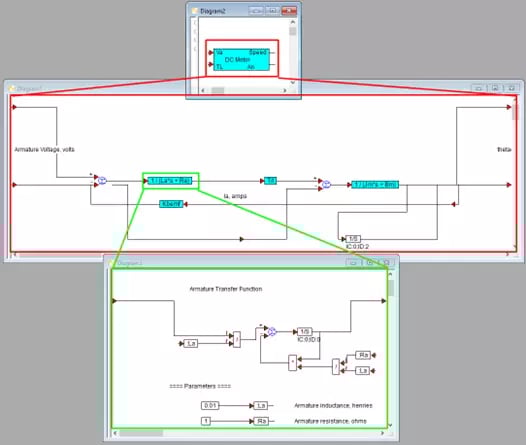Click horizontal scrollbar thumb in armature window
526x445 pixels.
click(141, 433)
